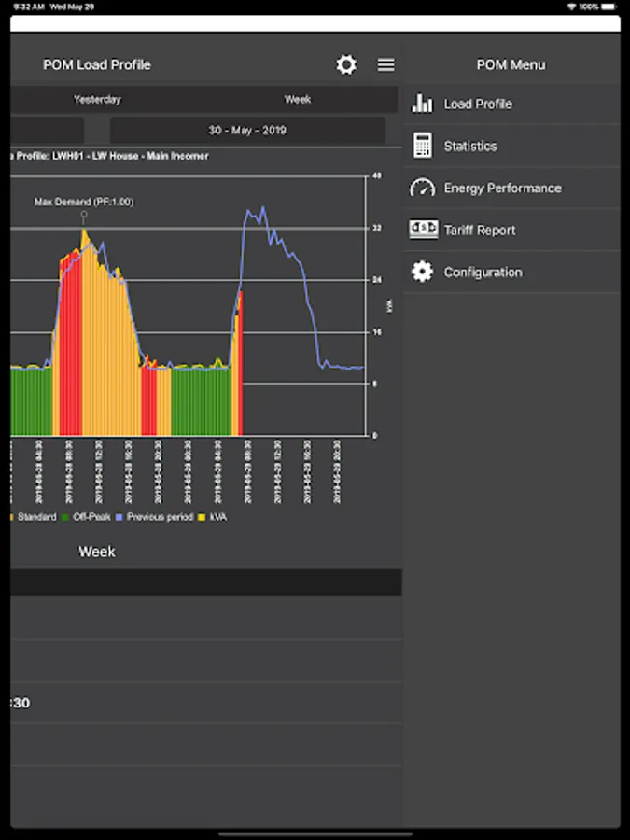
Task: Toggle the hamburger menu icon
Action: pyautogui.click(x=385, y=64)
